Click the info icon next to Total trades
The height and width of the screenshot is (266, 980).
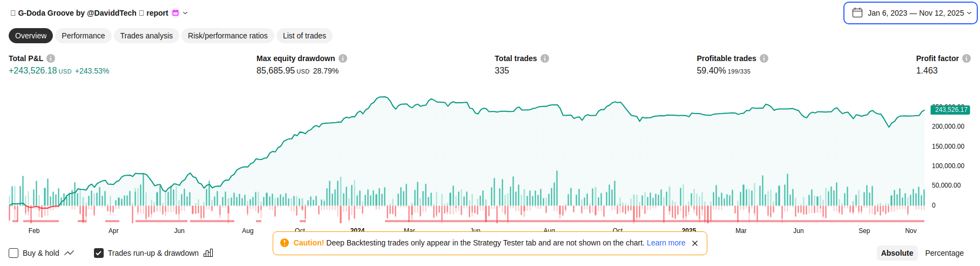tap(545, 58)
